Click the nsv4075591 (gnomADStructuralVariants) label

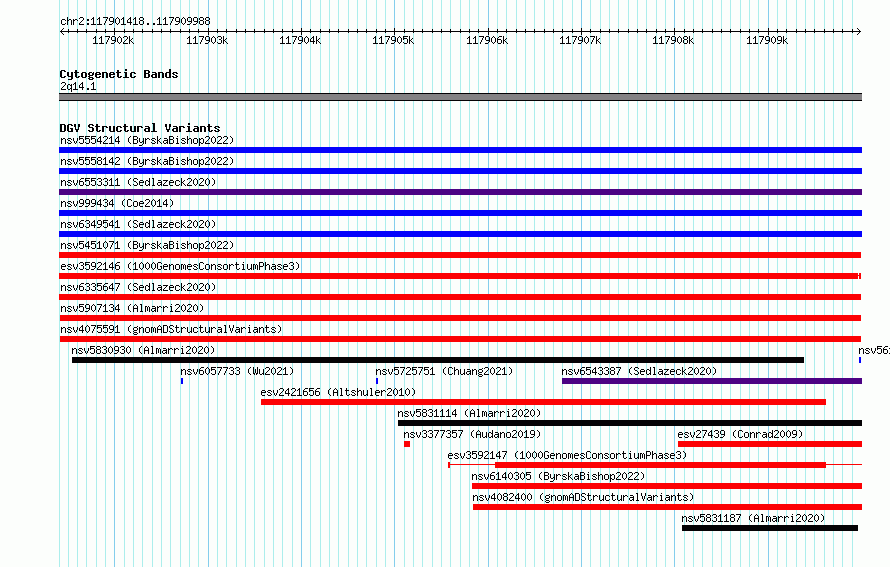(x=171, y=329)
